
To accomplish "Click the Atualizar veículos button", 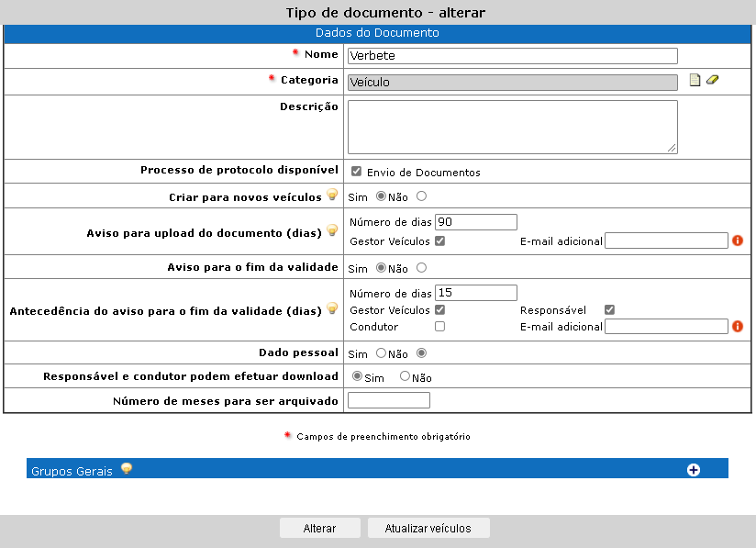I will [x=428, y=528].
